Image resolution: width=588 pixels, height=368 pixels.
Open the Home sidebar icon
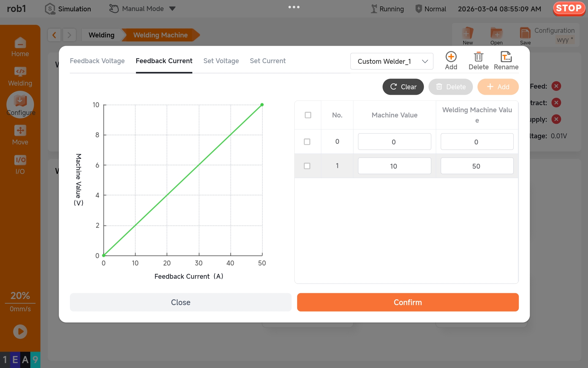tap(20, 47)
